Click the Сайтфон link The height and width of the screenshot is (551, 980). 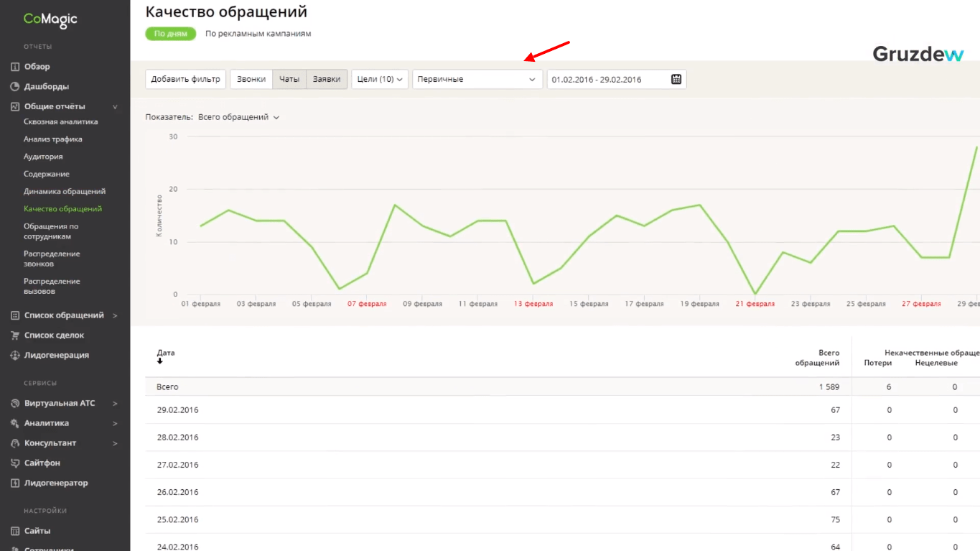click(42, 463)
